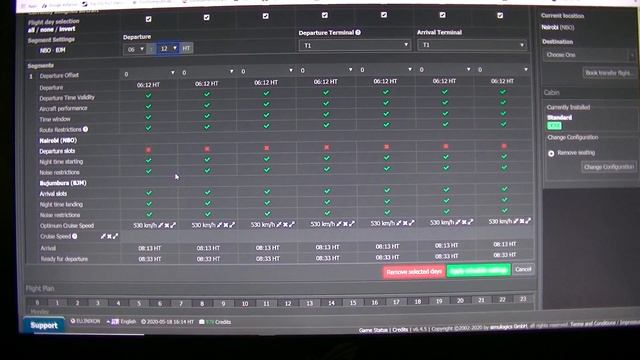Toggle the sixth flight day checkbox
Image resolution: width=640 pixels, height=360 pixels.
442,15
